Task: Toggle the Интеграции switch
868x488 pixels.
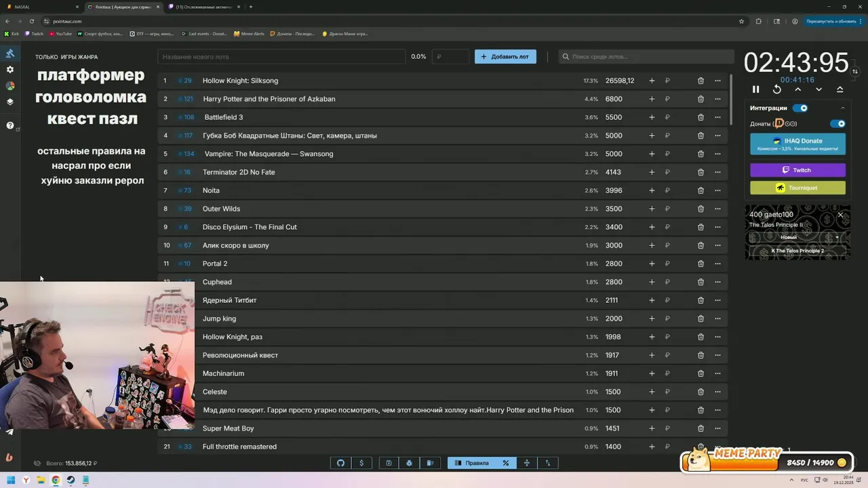Action: pyautogui.click(x=800, y=108)
